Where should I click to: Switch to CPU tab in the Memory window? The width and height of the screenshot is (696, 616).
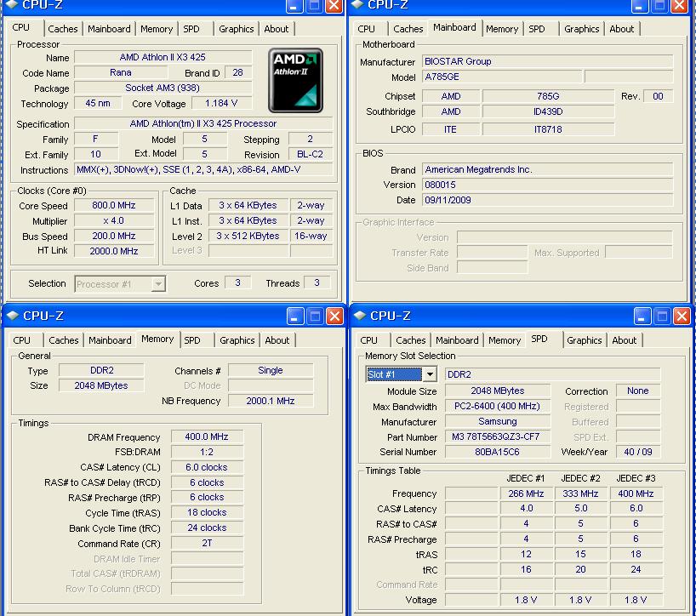point(22,340)
